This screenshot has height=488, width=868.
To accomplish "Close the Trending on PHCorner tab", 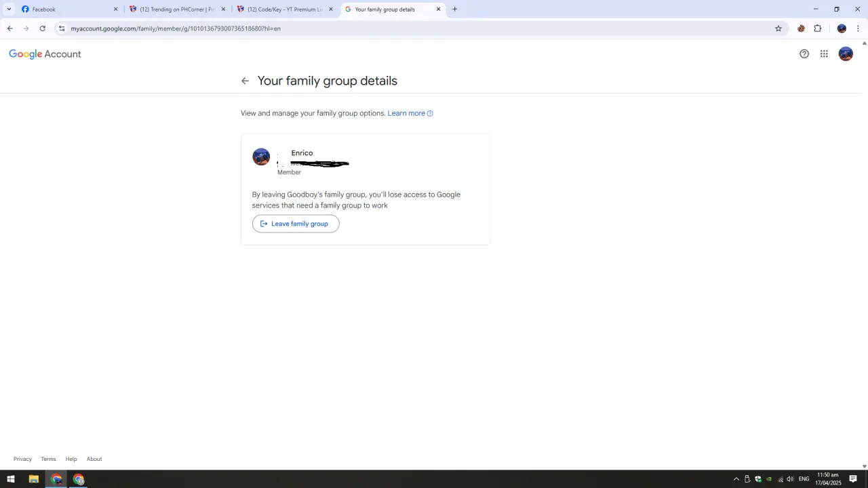I will click(x=223, y=9).
